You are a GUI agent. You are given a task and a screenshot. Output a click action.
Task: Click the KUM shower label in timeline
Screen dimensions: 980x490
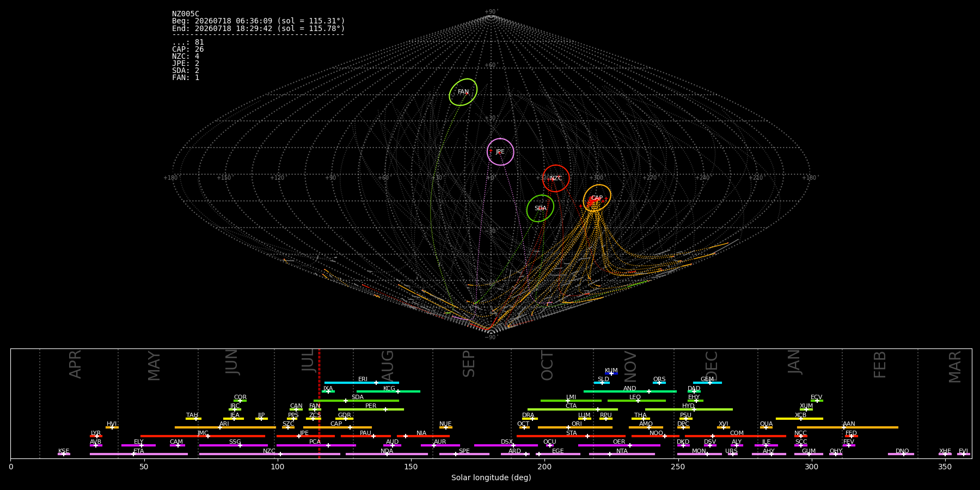(x=611, y=371)
